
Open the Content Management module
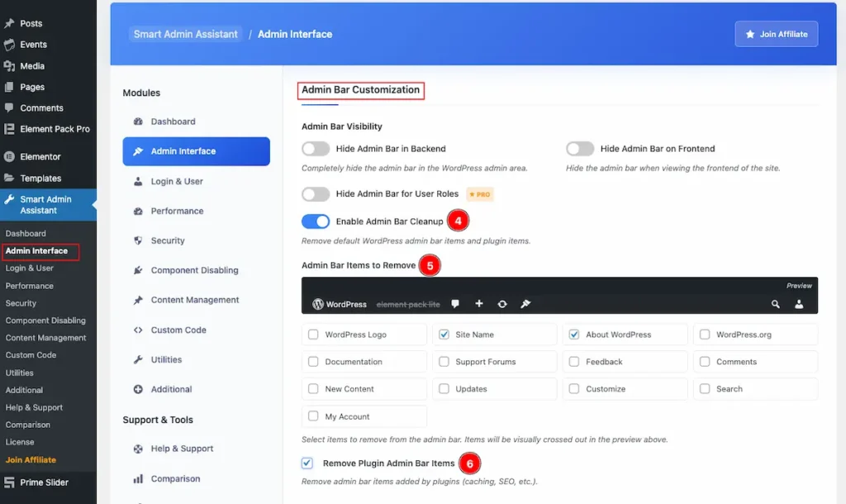click(x=197, y=300)
